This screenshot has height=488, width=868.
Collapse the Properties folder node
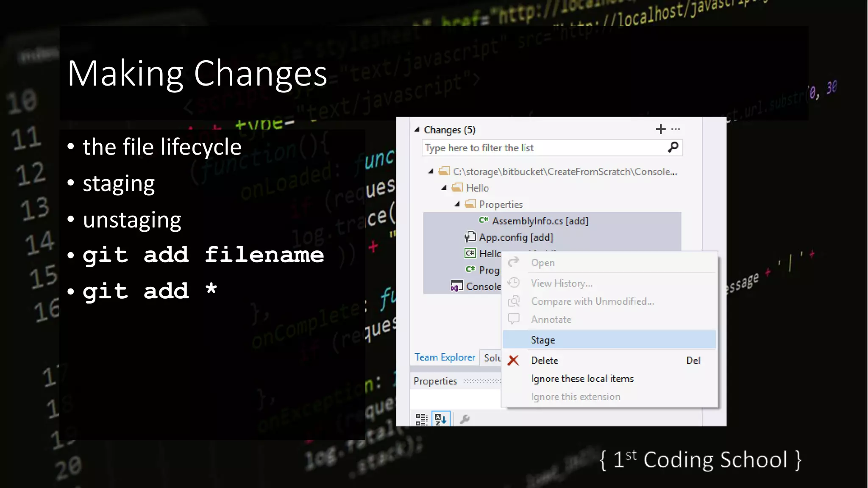click(x=457, y=204)
